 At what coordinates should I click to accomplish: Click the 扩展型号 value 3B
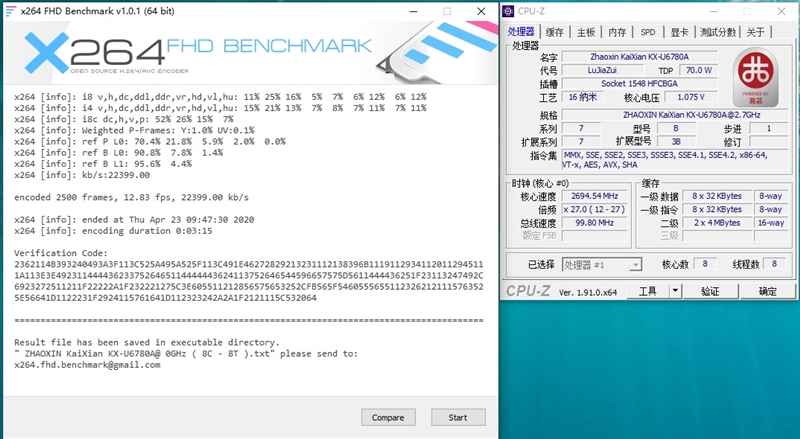point(676,141)
